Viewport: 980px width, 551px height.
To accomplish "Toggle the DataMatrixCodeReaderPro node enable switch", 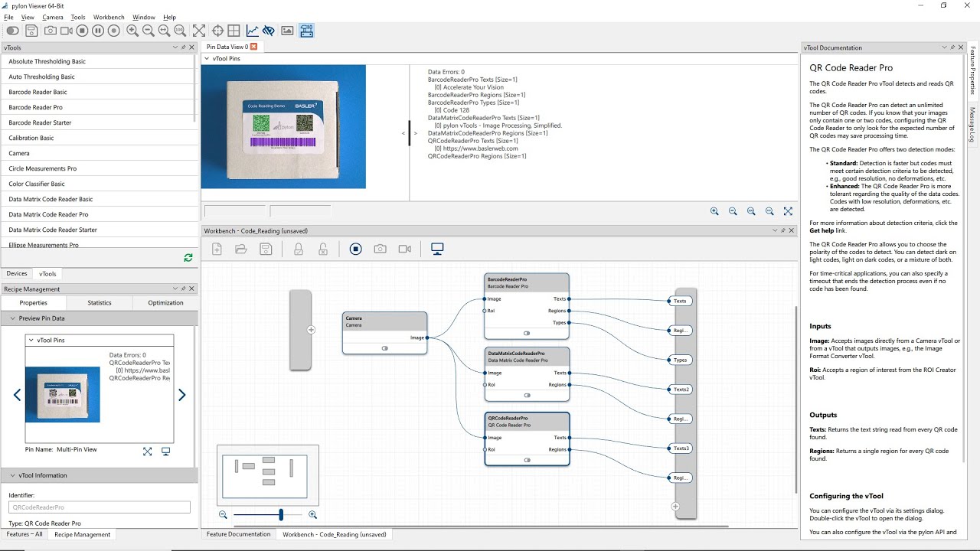I will pyautogui.click(x=527, y=396).
